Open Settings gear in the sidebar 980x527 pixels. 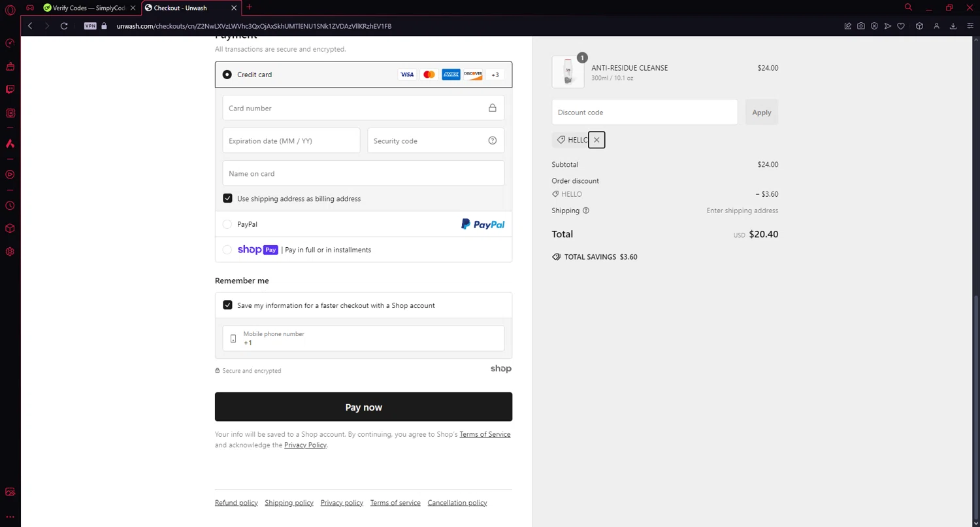[10, 252]
